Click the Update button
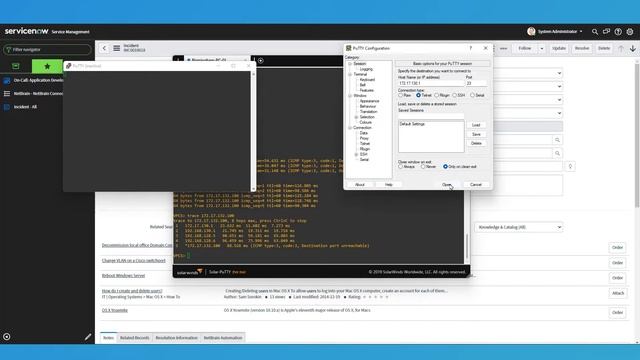 point(559,48)
